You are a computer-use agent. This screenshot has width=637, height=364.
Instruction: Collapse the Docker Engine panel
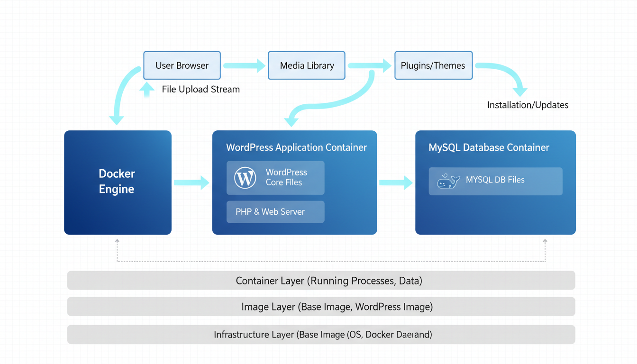click(118, 182)
